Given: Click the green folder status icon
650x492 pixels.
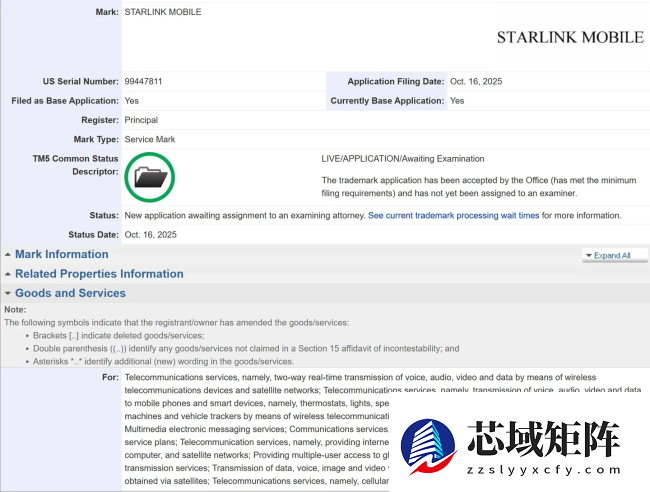Looking at the screenshot, I should [x=150, y=178].
